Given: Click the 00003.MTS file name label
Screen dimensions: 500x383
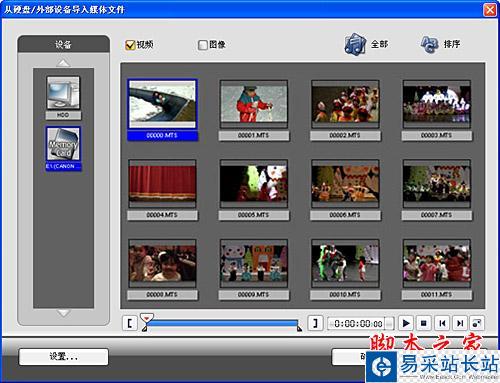Looking at the screenshot, I should coord(436,136).
